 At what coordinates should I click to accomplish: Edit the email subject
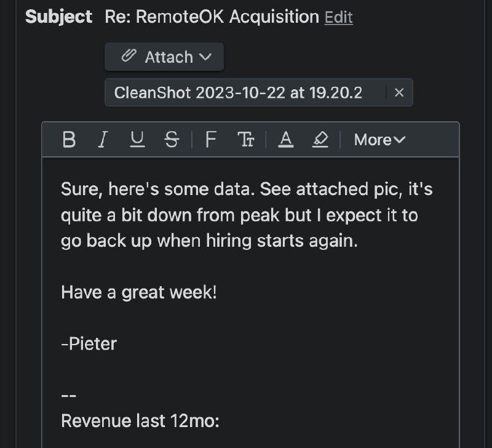pos(339,18)
